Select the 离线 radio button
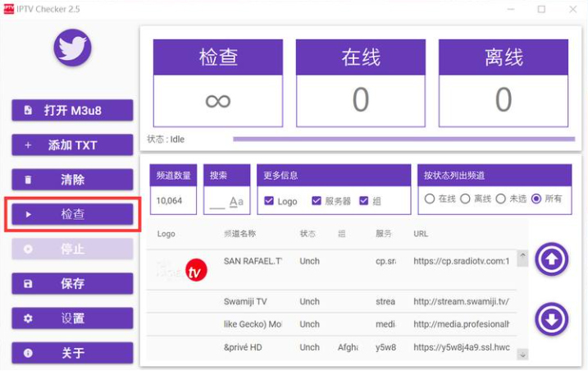The image size is (588, 371). click(465, 199)
